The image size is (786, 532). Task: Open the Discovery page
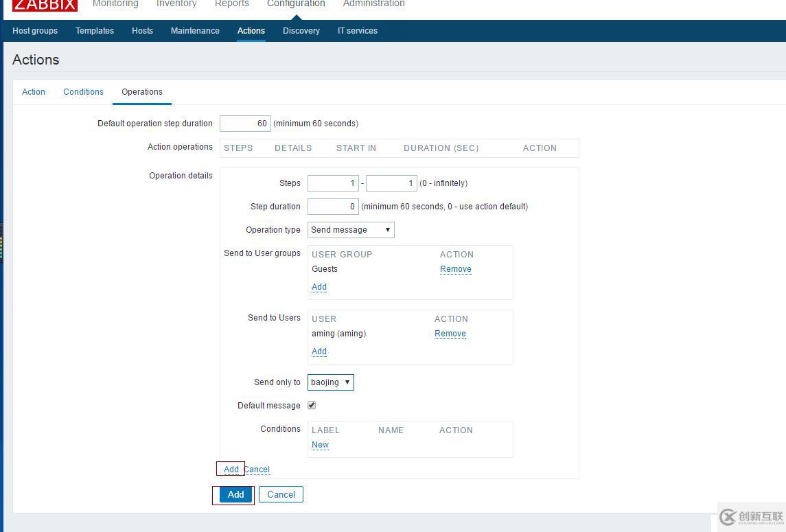[x=301, y=30]
